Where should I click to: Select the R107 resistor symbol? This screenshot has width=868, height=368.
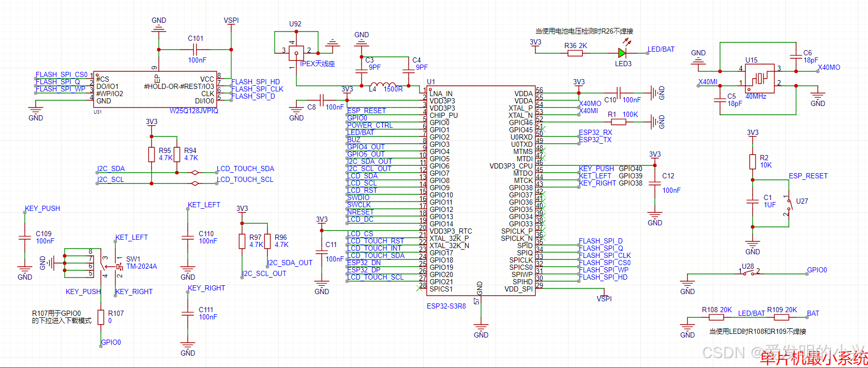pyautogui.click(x=101, y=317)
